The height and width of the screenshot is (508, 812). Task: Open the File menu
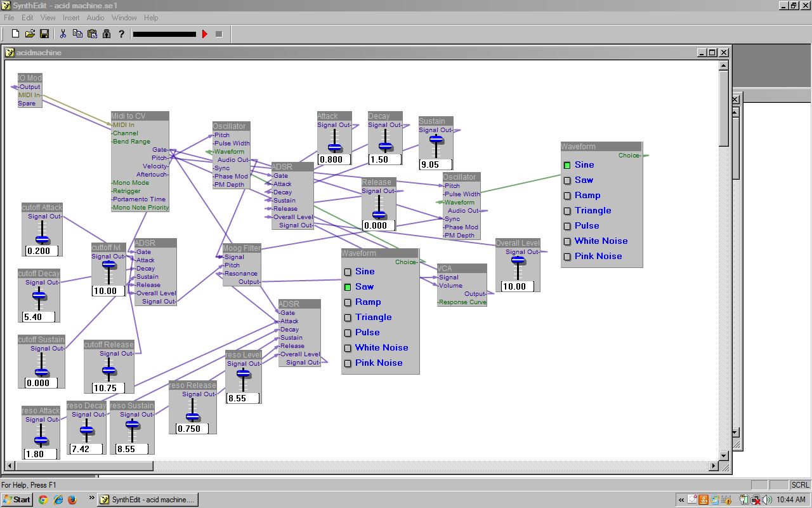[9, 18]
